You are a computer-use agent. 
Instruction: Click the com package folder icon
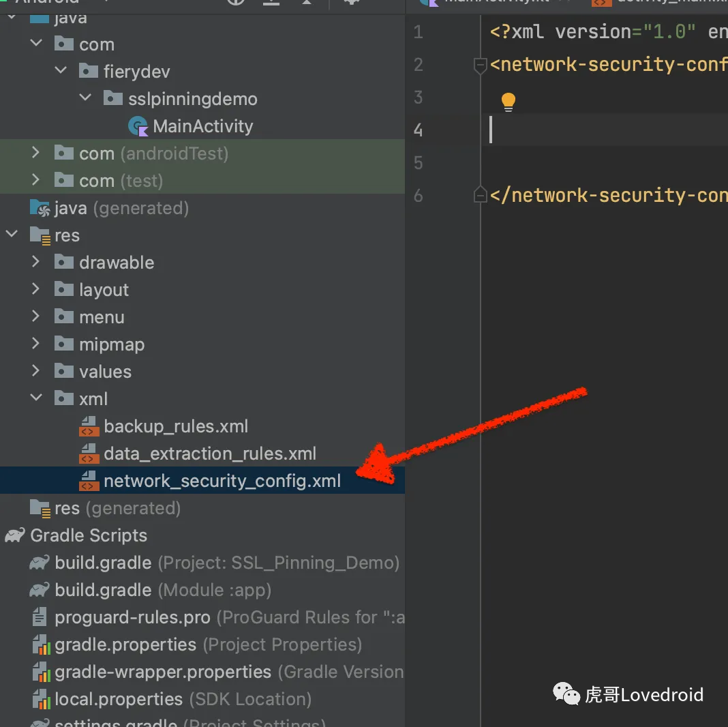coord(64,44)
